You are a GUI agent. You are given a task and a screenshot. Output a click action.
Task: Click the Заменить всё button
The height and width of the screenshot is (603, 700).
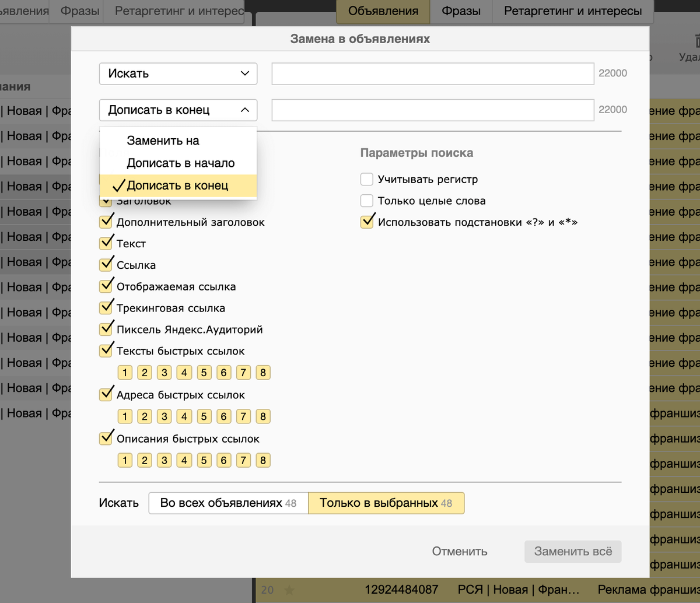click(x=573, y=551)
